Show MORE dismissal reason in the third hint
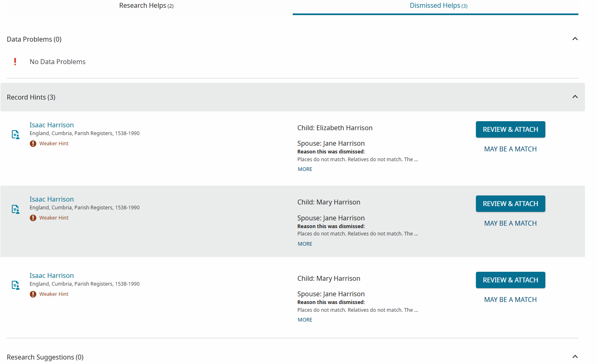The height and width of the screenshot is (364, 598). point(305,320)
